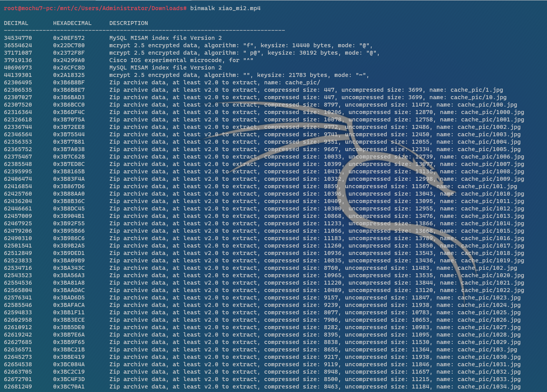The image size is (547, 392).
Task: Click file name cache_pic/1001.jpg
Action: click(x=493, y=119)
